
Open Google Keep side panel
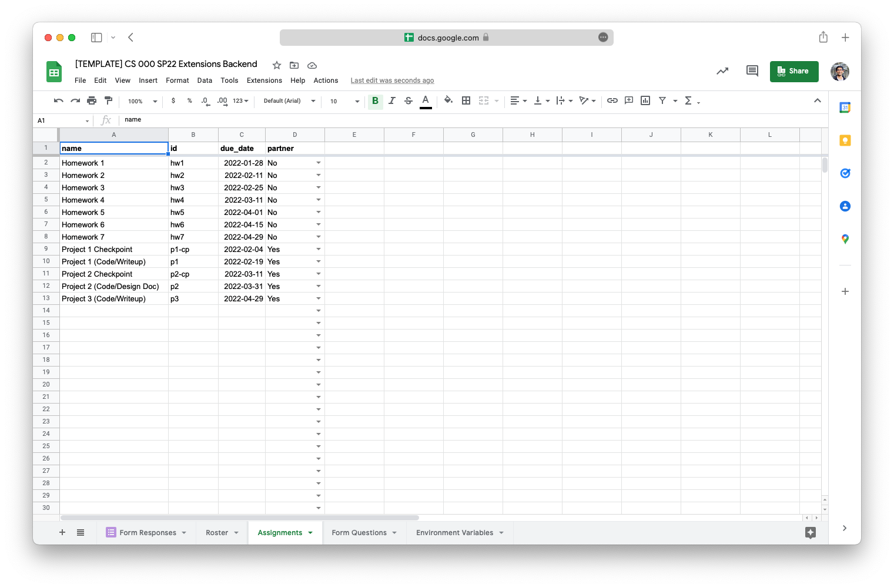tap(845, 140)
